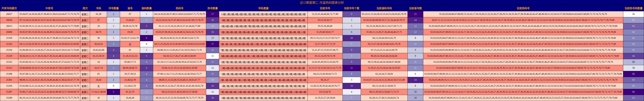Click the 热码号 column header
644x101 pixels.
(180, 8)
